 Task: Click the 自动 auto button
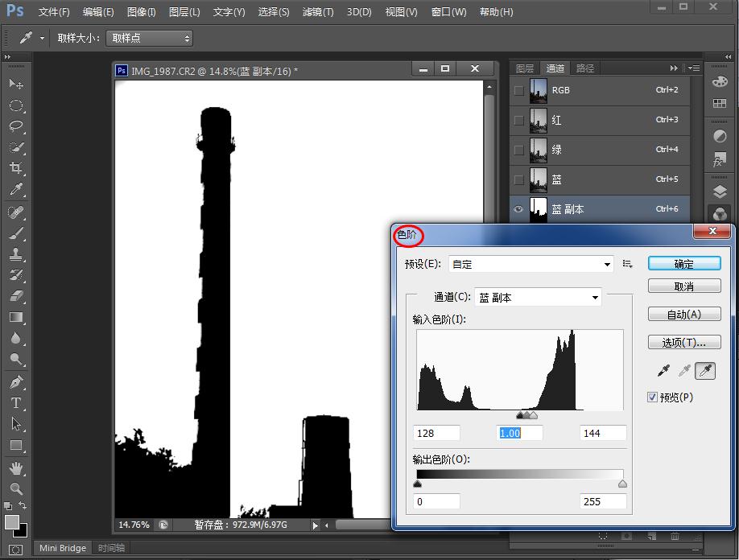pyautogui.click(x=684, y=315)
